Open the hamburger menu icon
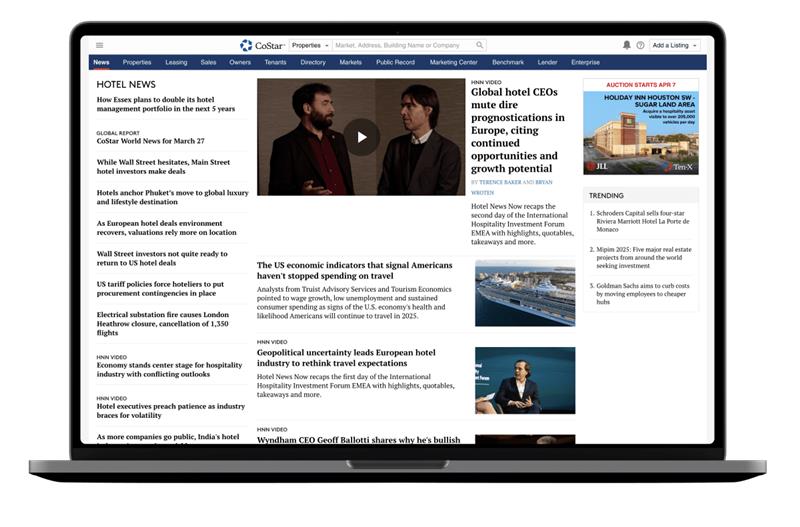This screenshot has height=527, width=800. 99,45
